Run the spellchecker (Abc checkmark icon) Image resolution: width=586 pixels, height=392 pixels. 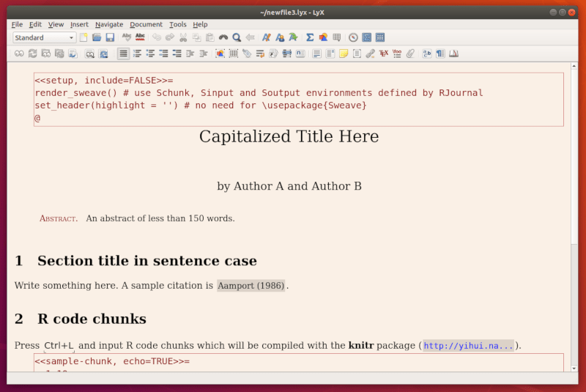[127, 37]
